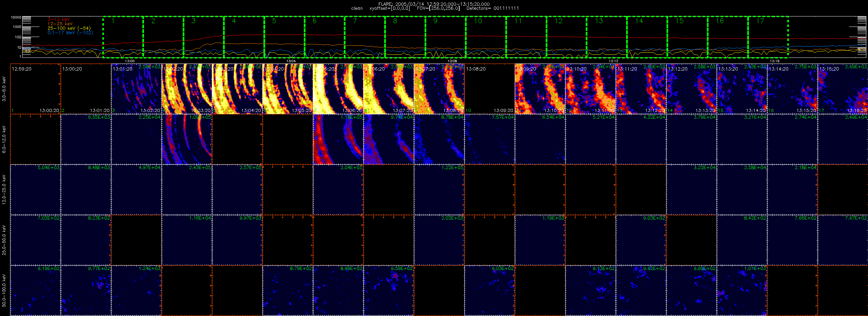The height and width of the screenshot is (316, 868).
Task: Click the Detectors= 001111111 header text
Action: (493, 8)
